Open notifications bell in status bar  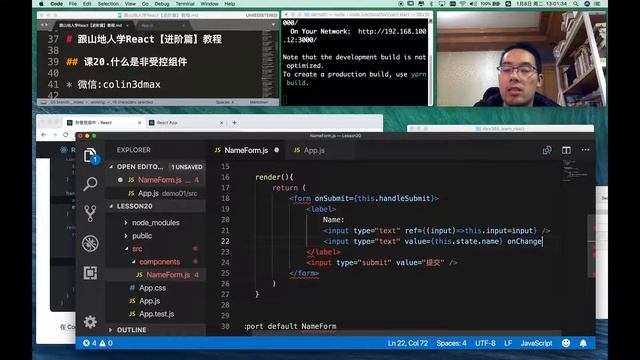click(x=583, y=343)
